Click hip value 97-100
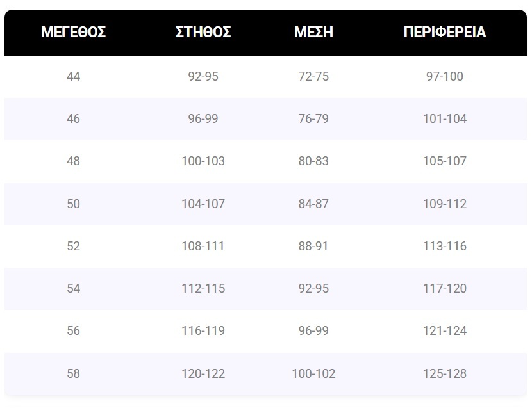Screen dimensions: 532x415 445,77
